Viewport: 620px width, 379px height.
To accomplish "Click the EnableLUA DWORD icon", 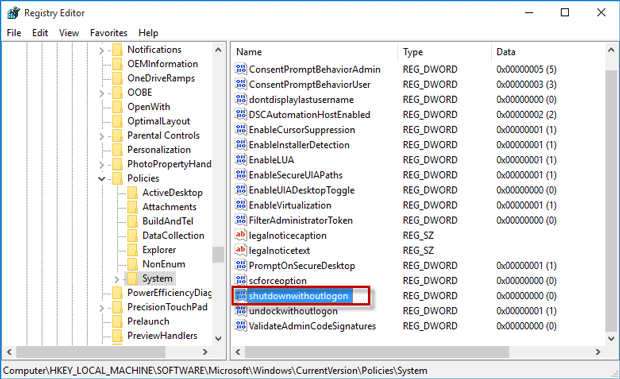I will [240, 160].
